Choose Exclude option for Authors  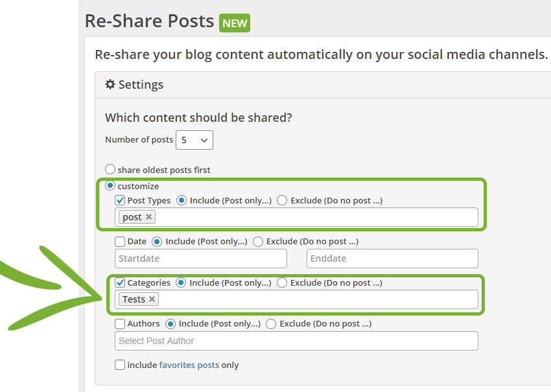click(270, 324)
